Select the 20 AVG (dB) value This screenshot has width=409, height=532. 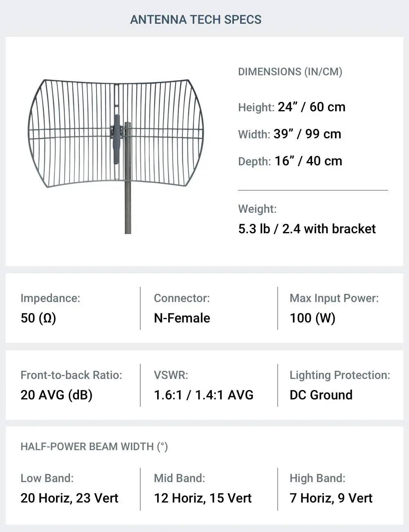click(x=56, y=395)
